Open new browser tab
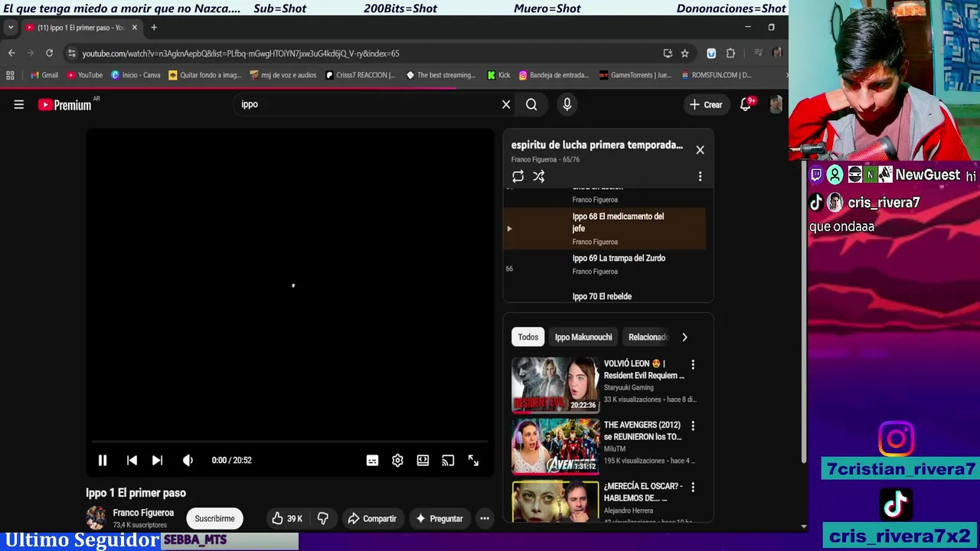The width and height of the screenshot is (980, 551). (x=154, y=28)
